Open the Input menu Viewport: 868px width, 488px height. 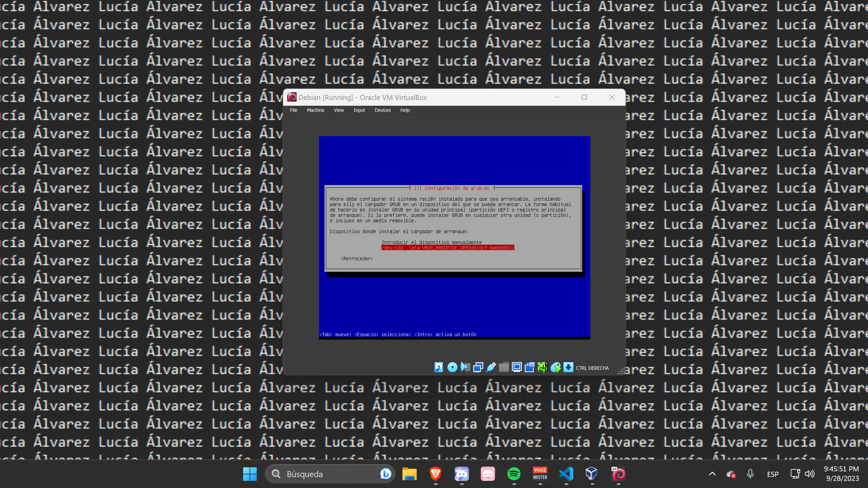coord(359,110)
